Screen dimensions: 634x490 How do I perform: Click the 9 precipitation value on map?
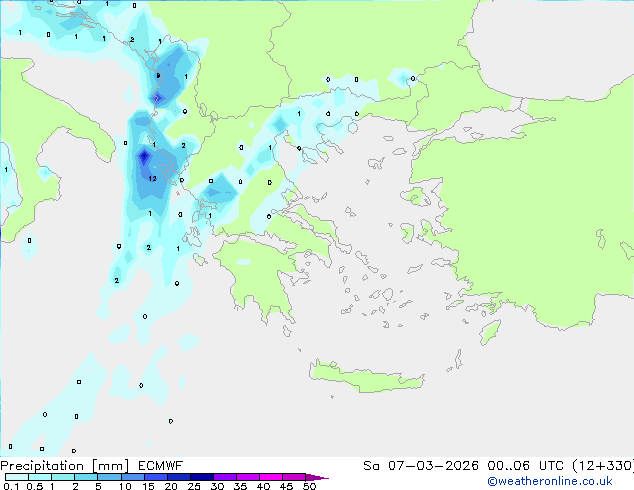click(158, 76)
